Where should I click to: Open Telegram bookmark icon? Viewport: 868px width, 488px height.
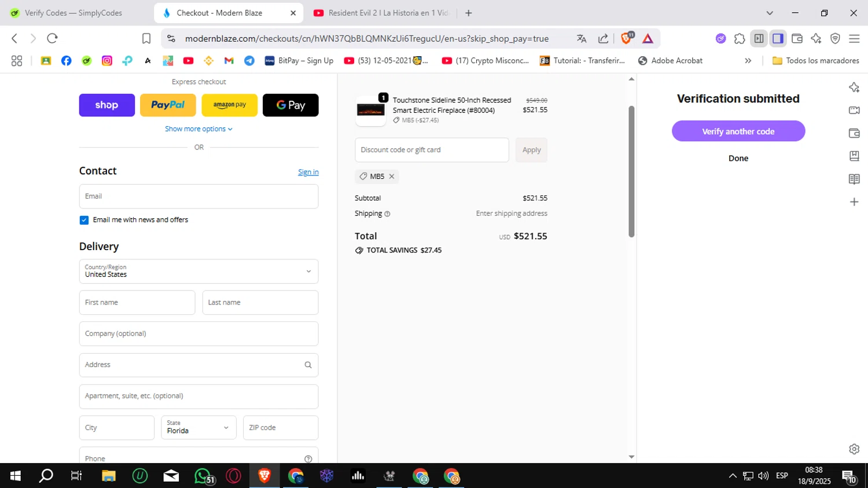tap(249, 61)
